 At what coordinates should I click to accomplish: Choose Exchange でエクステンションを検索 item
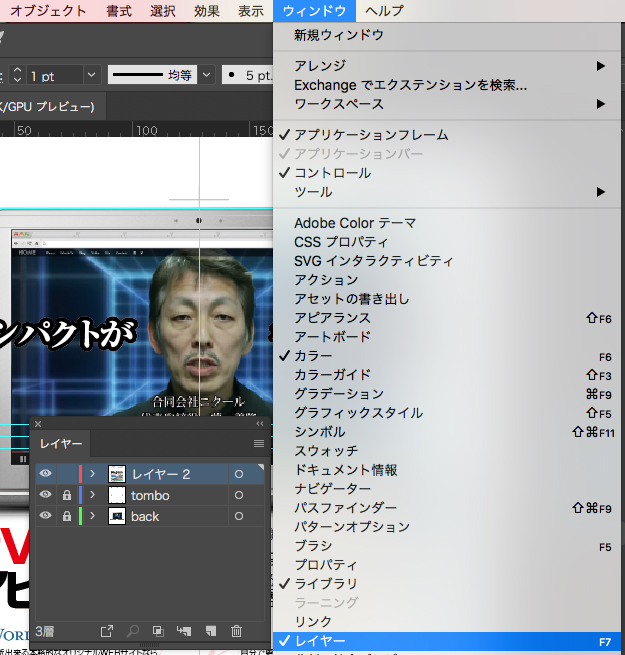click(447, 85)
